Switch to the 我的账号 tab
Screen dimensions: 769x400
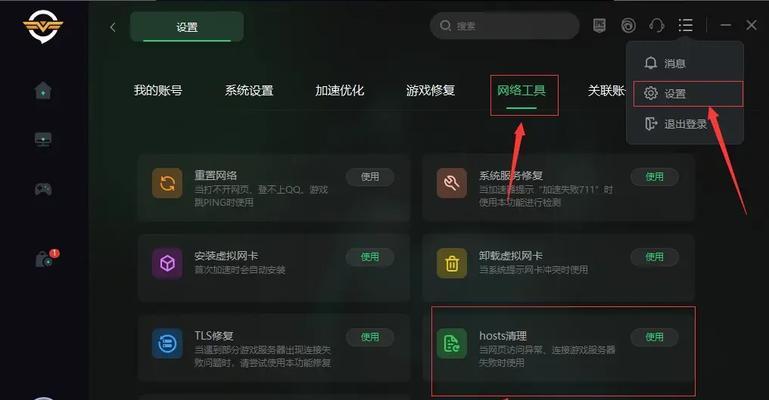click(x=158, y=91)
